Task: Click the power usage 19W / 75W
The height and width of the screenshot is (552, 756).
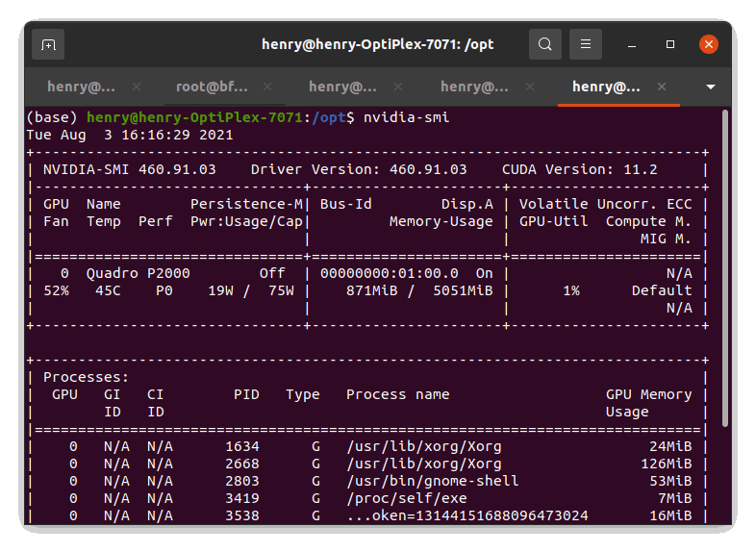Action: pyautogui.click(x=251, y=291)
